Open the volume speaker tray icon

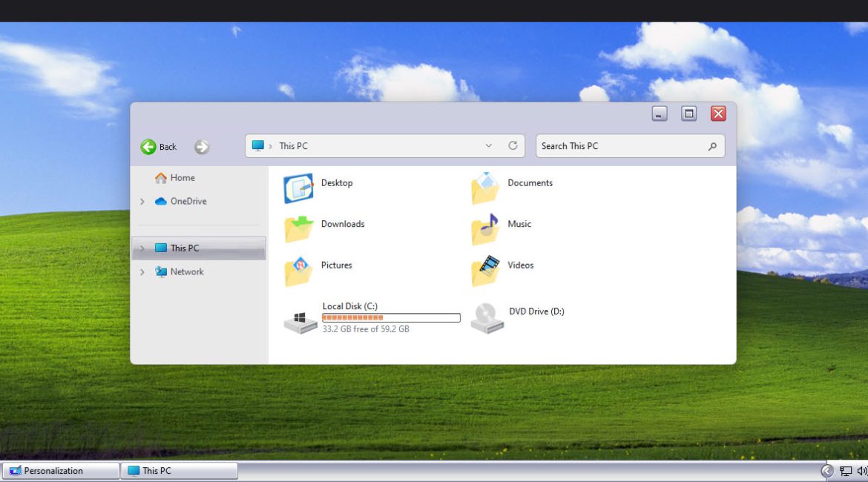pyautogui.click(x=862, y=471)
